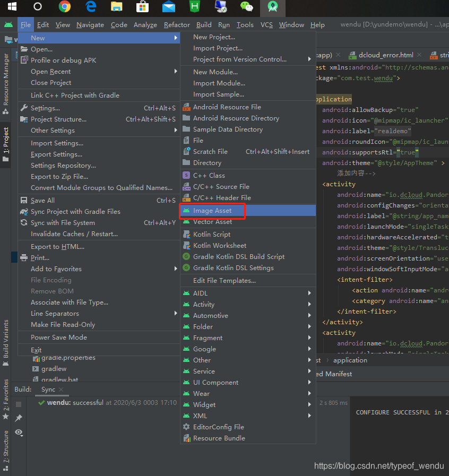Open the Structure tool window
This screenshot has height=476, width=449.
pos(6,450)
